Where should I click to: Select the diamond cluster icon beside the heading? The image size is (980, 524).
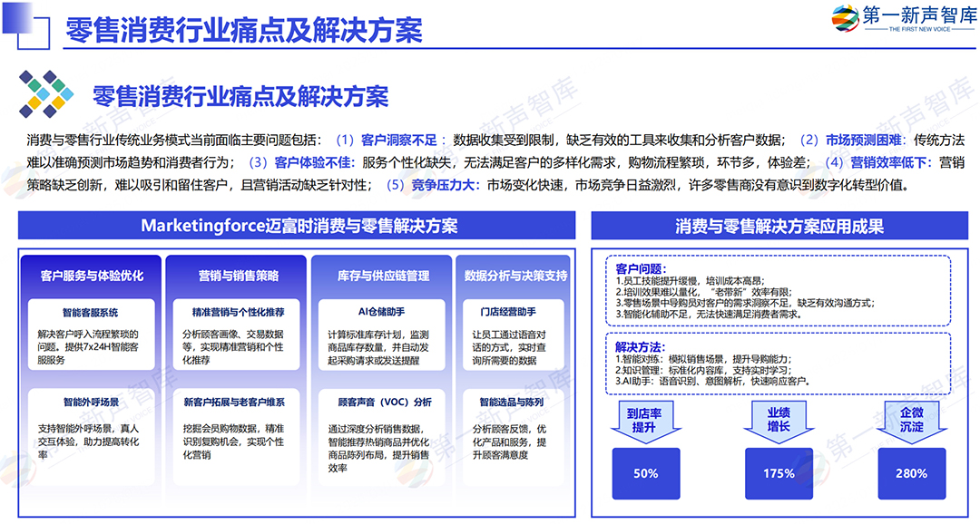pyautogui.click(x=44, y=92)
